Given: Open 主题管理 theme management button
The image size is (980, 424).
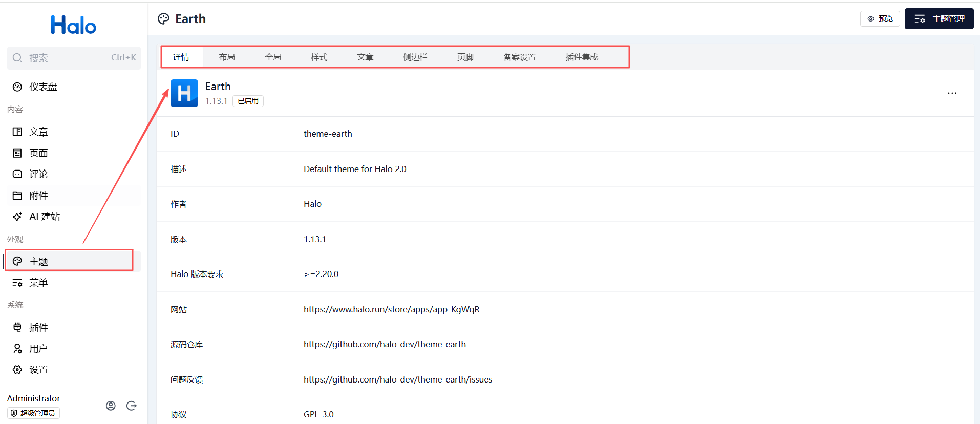Looking at the screenshot, I should click(x=939, y=19).
